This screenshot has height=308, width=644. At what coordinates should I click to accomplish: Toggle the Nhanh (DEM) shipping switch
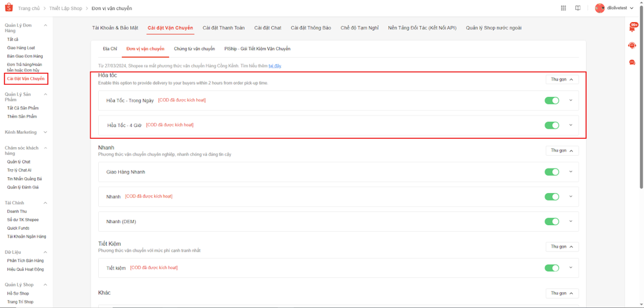[x=552, y=221]
